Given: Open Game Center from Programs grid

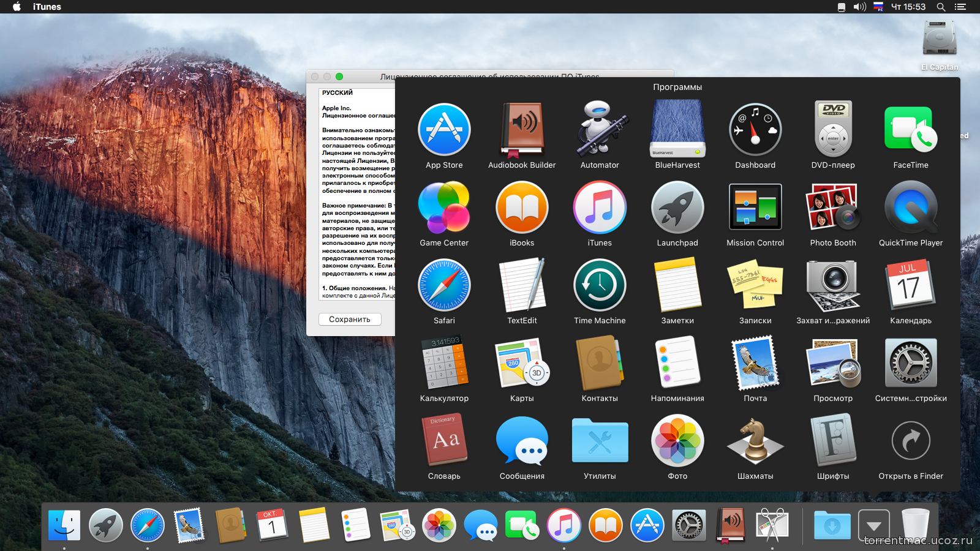Looking at the screenshot, I should (x=444, y=208).
